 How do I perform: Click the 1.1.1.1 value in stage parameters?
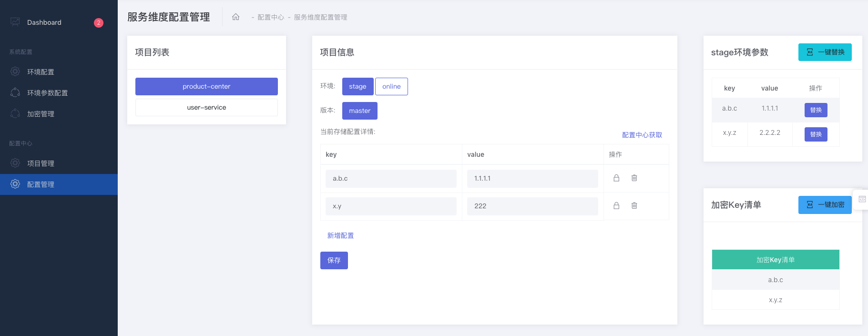pos(770,108)
